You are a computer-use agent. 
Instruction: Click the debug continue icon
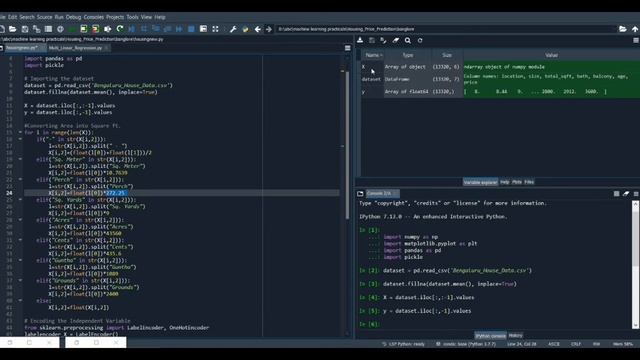point(179,29)
